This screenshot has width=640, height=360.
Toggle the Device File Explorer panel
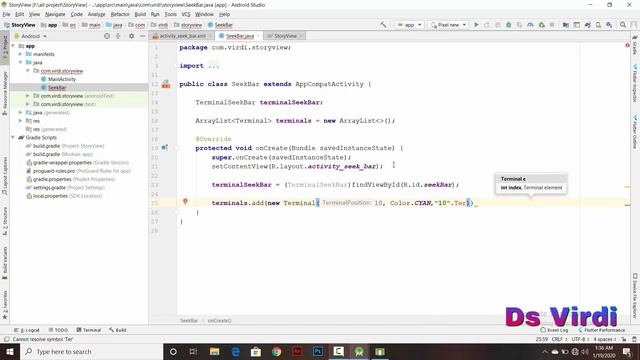[635, 296]
